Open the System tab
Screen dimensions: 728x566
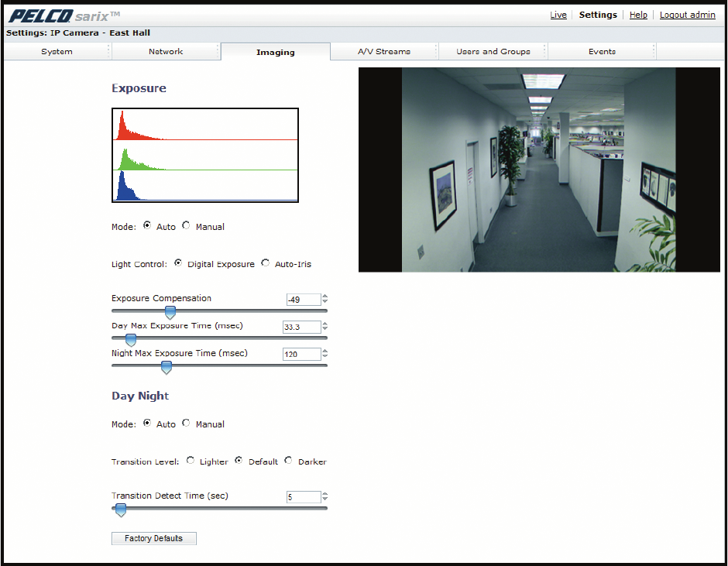tap(57, 52)
